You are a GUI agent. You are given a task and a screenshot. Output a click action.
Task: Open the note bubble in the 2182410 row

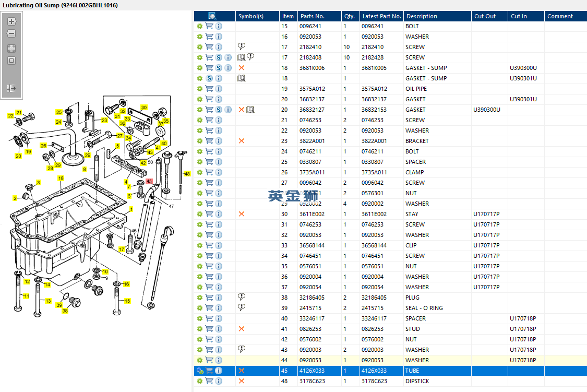(x=242, y=46)
